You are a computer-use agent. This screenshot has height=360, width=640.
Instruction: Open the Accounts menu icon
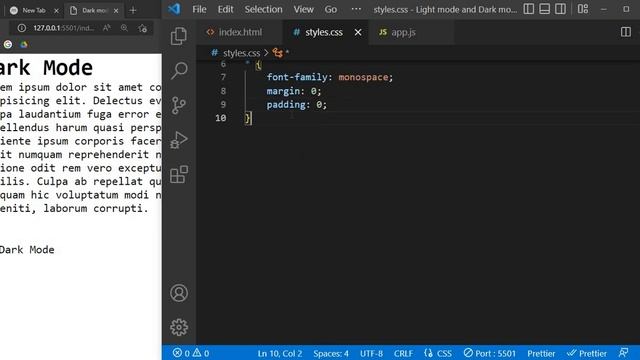(179, 293)
